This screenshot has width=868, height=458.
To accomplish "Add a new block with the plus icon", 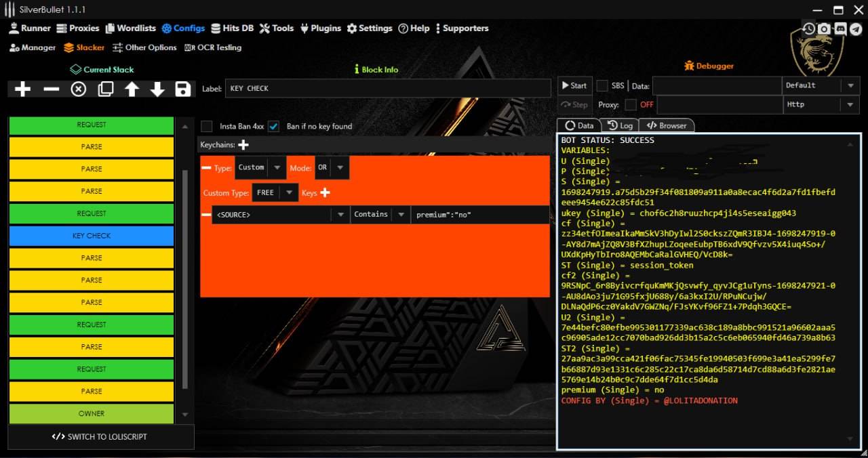I will (22, 89).
